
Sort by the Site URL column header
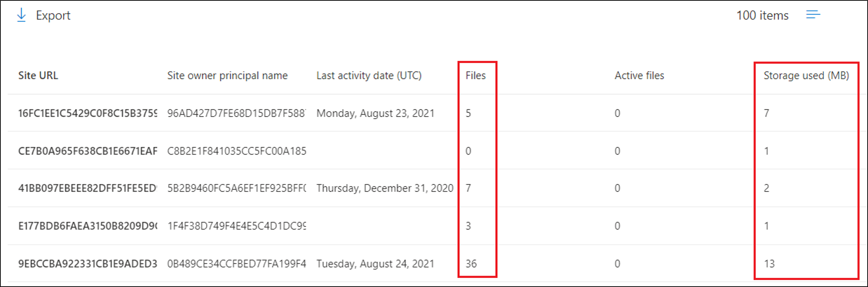38,76
